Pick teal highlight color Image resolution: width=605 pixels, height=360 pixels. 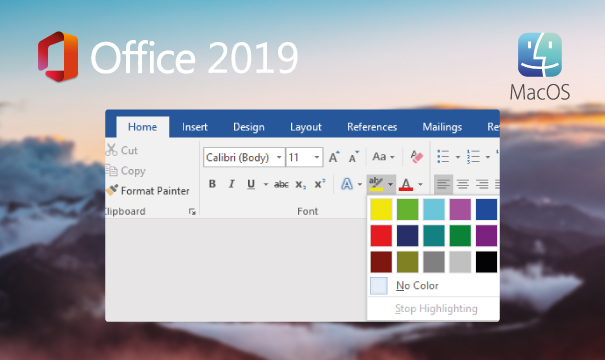tap(434, 235)
